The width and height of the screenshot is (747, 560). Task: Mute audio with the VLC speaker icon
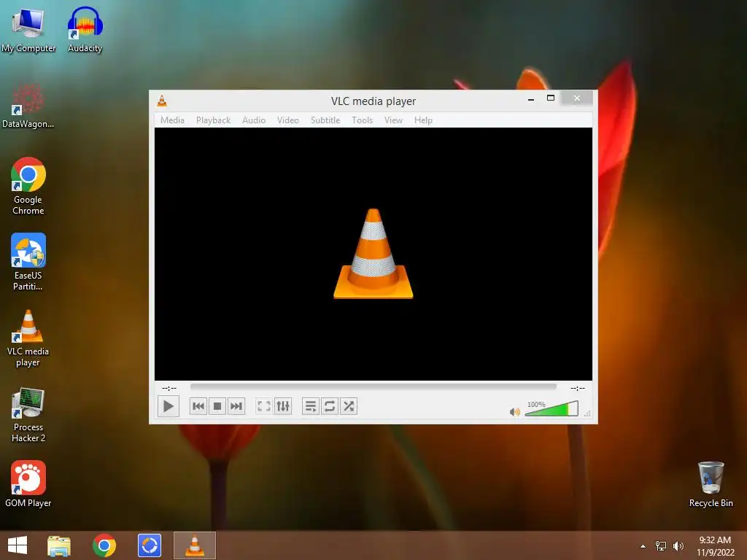point(514,412)
